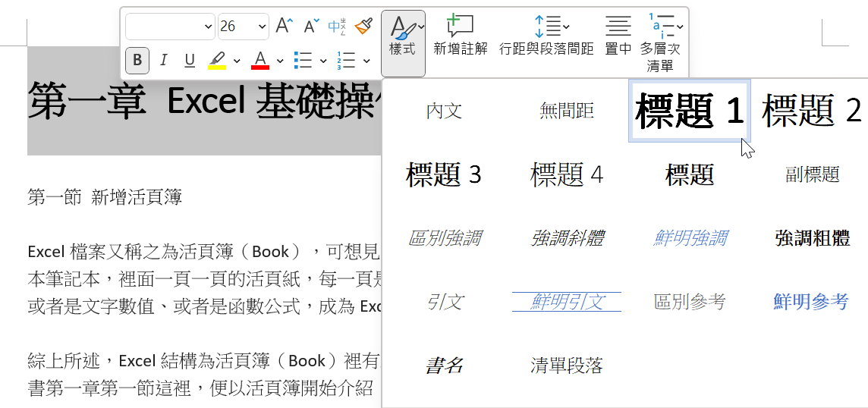The image size is (868, 408).
Task: Click line starting with 本筆記本
Action: point(203,279)
